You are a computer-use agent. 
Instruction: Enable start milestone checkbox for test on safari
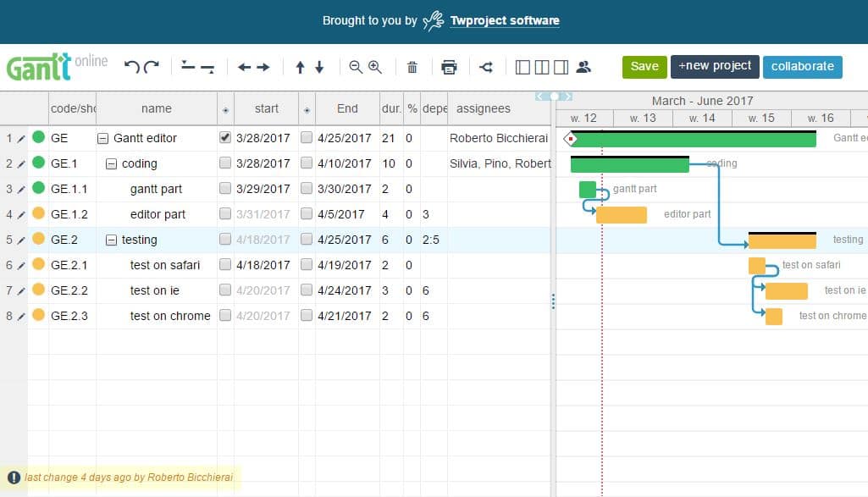225,265
